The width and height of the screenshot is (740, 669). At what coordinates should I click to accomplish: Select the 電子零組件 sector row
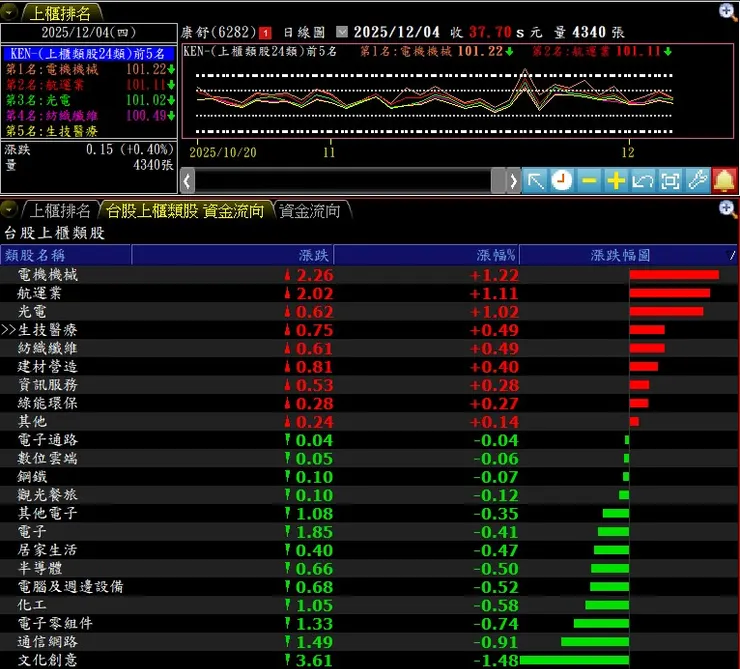(x=369, y=623)
